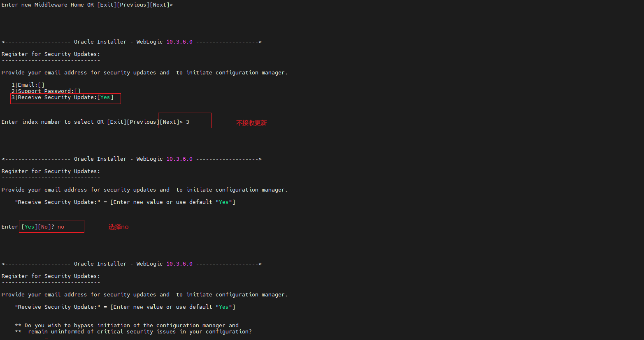
Task: Click the "remain uninformed of critical security issues" line
Action: pyautogui.click(x=133, y=332)
